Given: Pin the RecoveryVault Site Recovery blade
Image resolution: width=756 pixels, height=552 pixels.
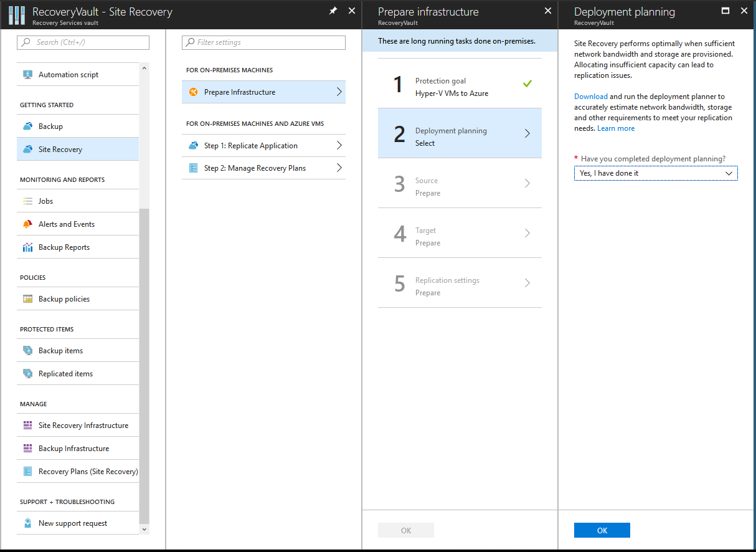Looking at the screenshot, I should [333, 11].
